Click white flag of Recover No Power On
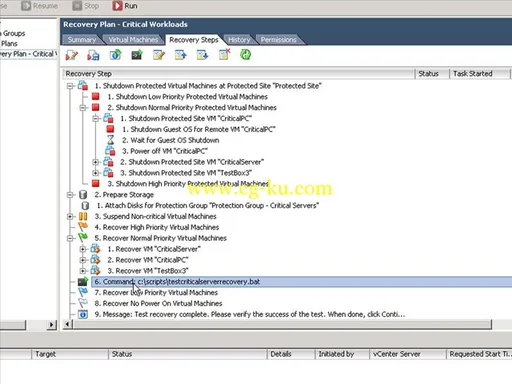 pyautogui.click(x=83, y=303)
